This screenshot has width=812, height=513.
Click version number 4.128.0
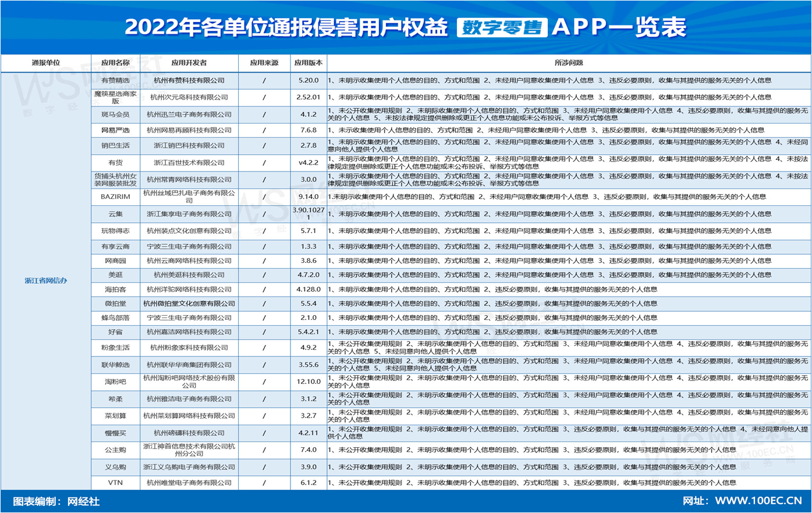[x=309, y=289]
